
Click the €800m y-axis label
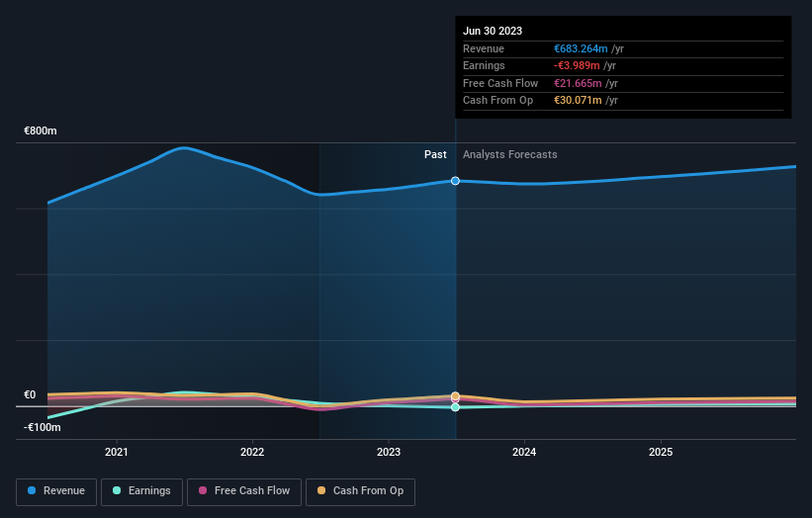tap(41, 130)
